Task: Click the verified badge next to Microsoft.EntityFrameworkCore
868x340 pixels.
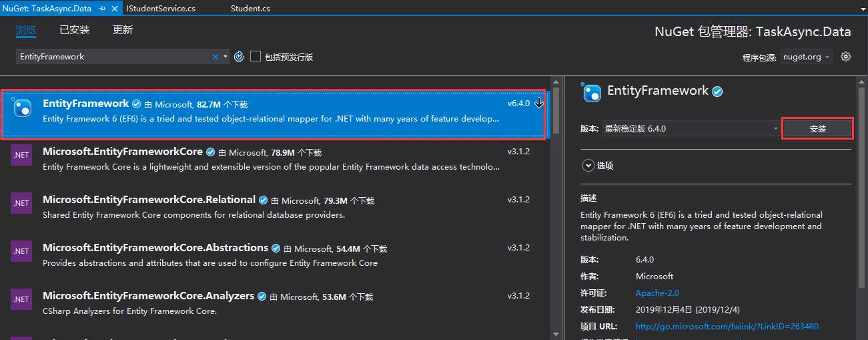Action: (210, 152)
